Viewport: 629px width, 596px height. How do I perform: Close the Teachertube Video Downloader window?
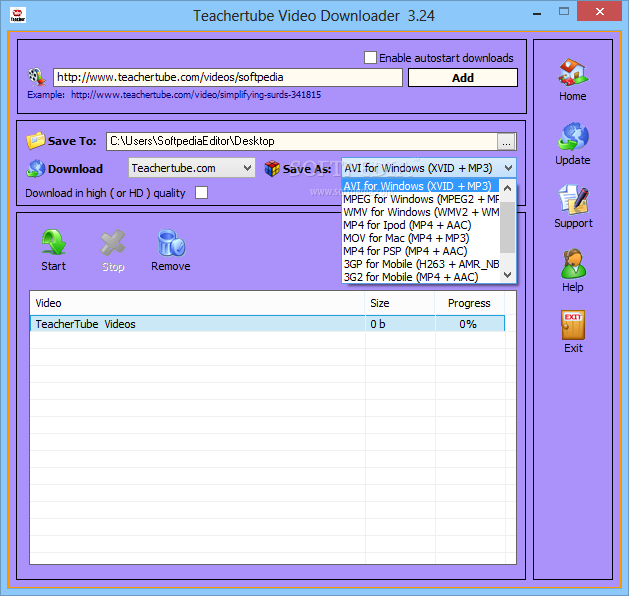600,12
